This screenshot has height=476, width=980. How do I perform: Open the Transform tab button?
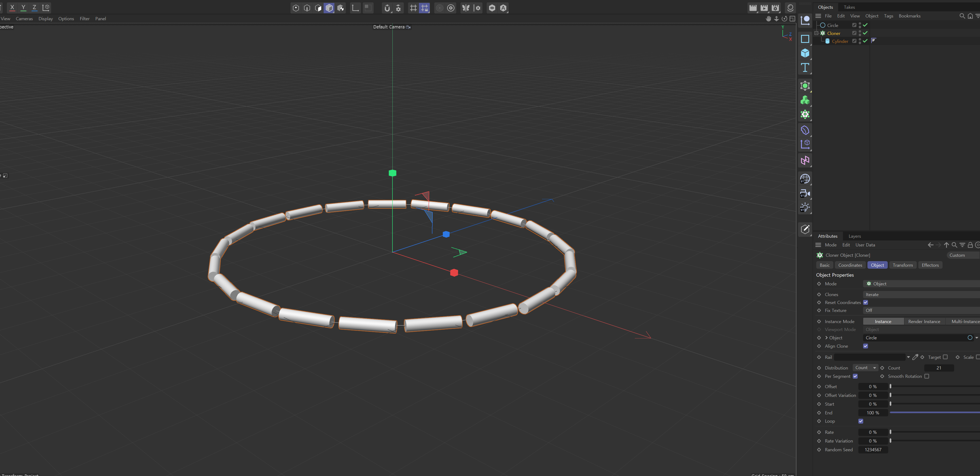(x=903, y=265)
